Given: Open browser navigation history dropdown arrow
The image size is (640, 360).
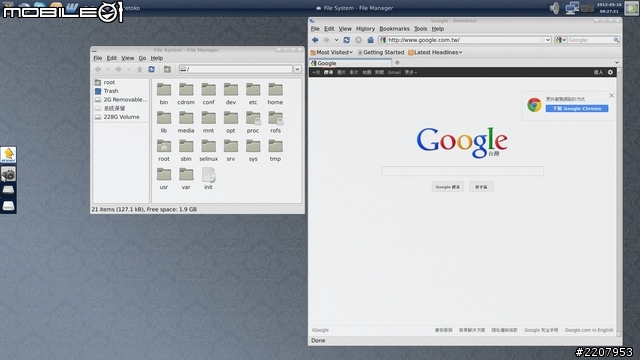Looking at the screenshot, I should pyautogui.click(x=336, y=40).
